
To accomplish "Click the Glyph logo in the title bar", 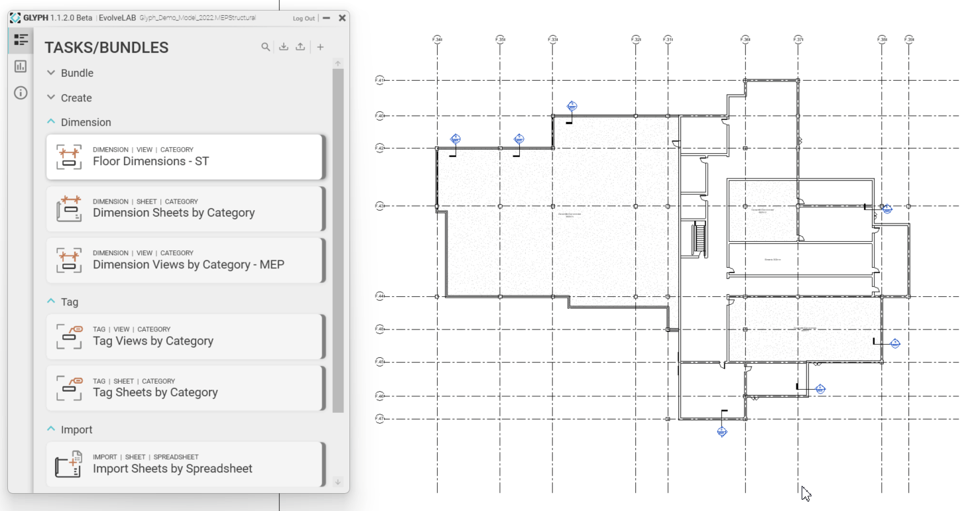I will coord(15,18).
